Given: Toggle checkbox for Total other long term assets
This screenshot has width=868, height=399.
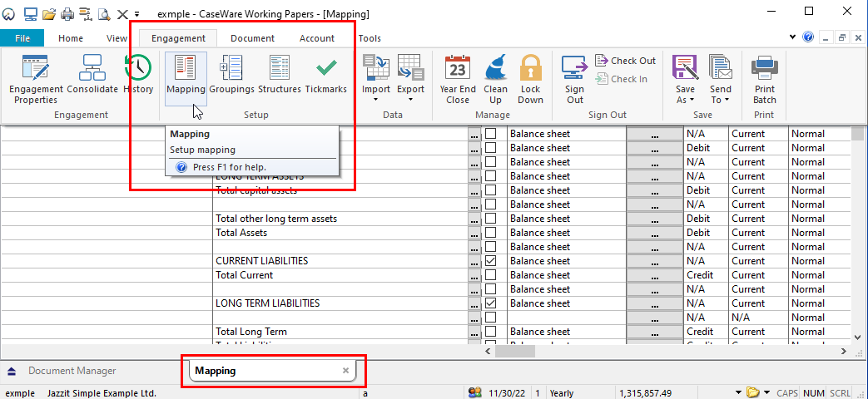Looking at the screenshot, I should click(x=490, y=219).
